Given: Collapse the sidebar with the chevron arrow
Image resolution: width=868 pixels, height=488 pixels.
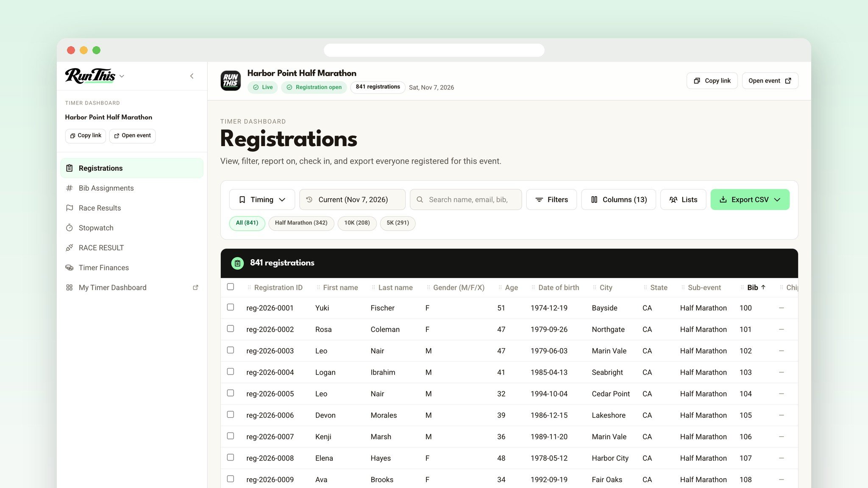Looking at the screenshot, I should [192, 76].
